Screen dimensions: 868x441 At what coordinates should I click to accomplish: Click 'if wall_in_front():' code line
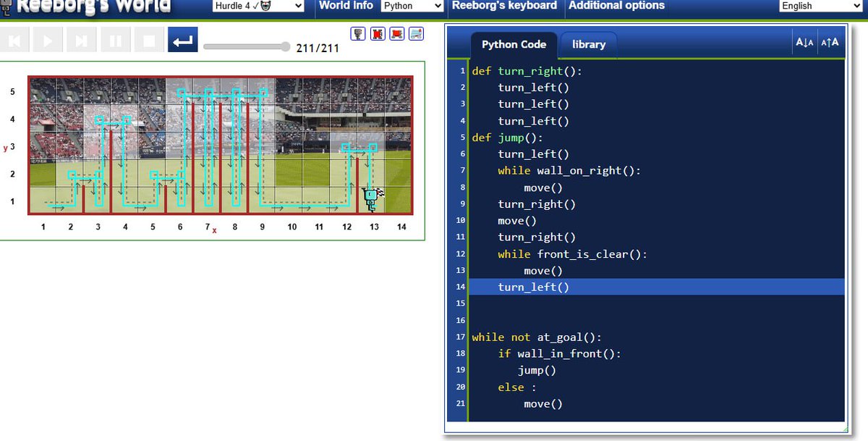(x=559, y=354)
